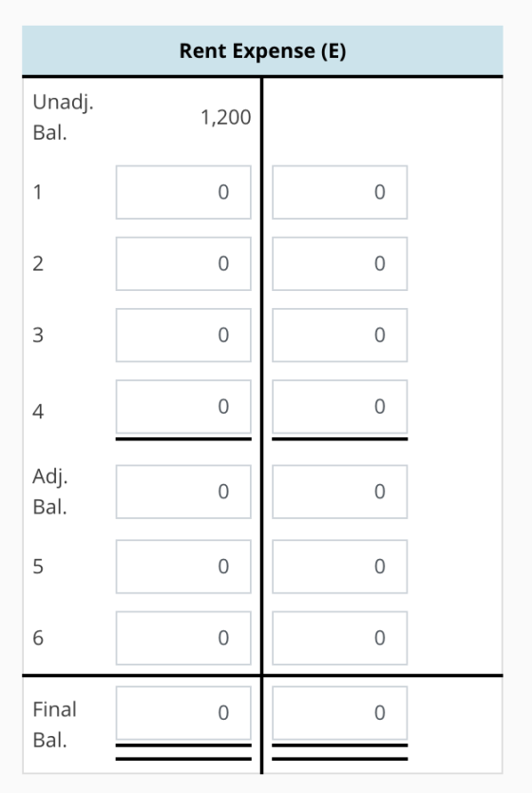Focus the row 3 credit input field
The image size is (532, 793).
[339, 336]
